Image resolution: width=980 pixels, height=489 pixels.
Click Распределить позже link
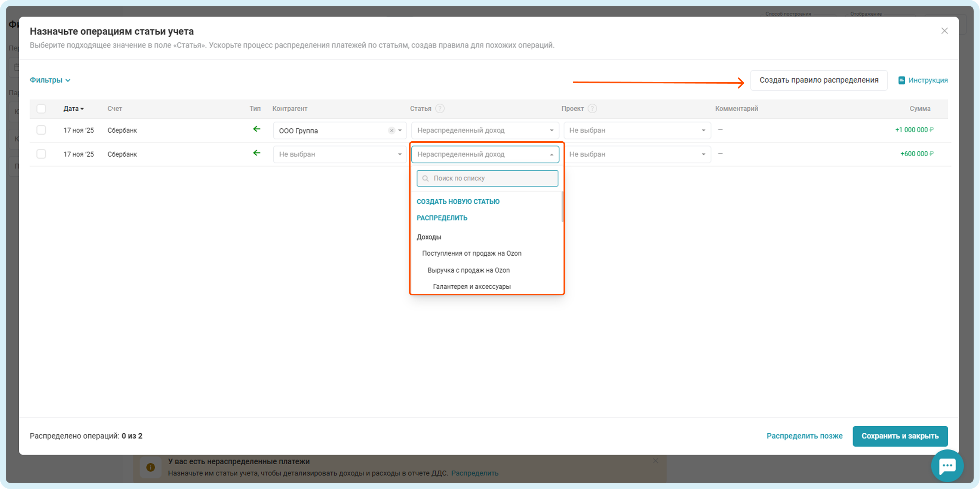click(804, 436)
